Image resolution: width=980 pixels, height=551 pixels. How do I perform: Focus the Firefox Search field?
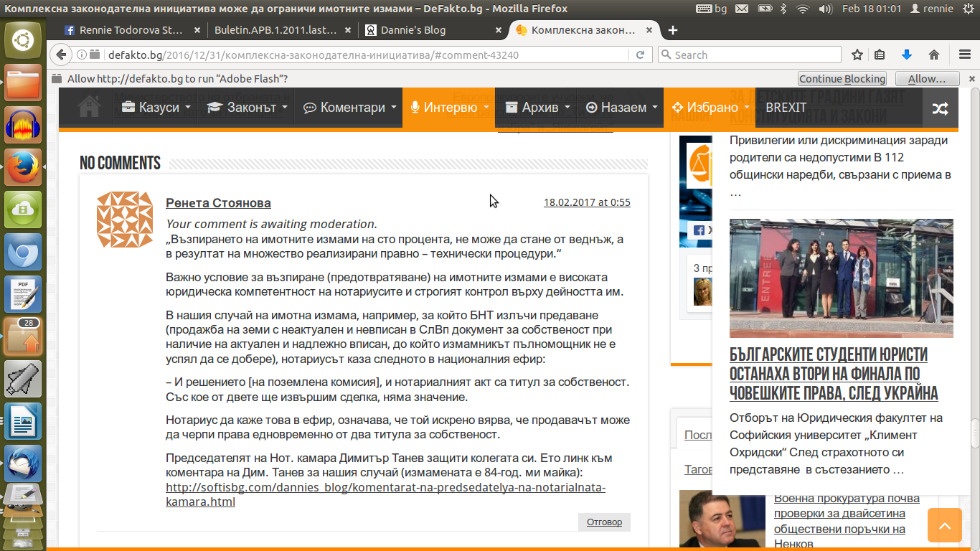749,55
